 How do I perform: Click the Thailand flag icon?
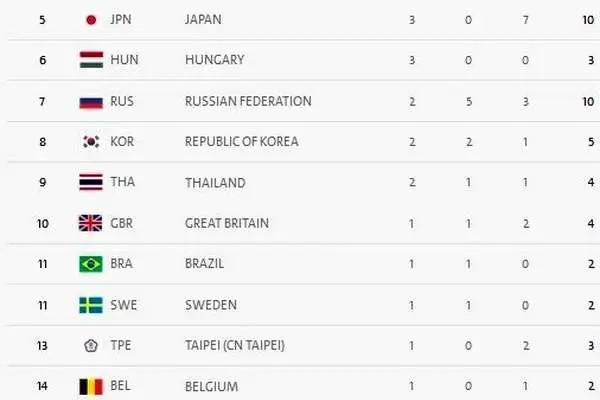click(91, 182)
